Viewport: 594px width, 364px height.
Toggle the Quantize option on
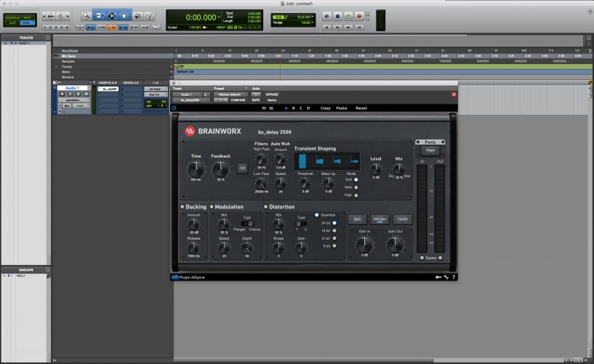click(x=317, y=215)
